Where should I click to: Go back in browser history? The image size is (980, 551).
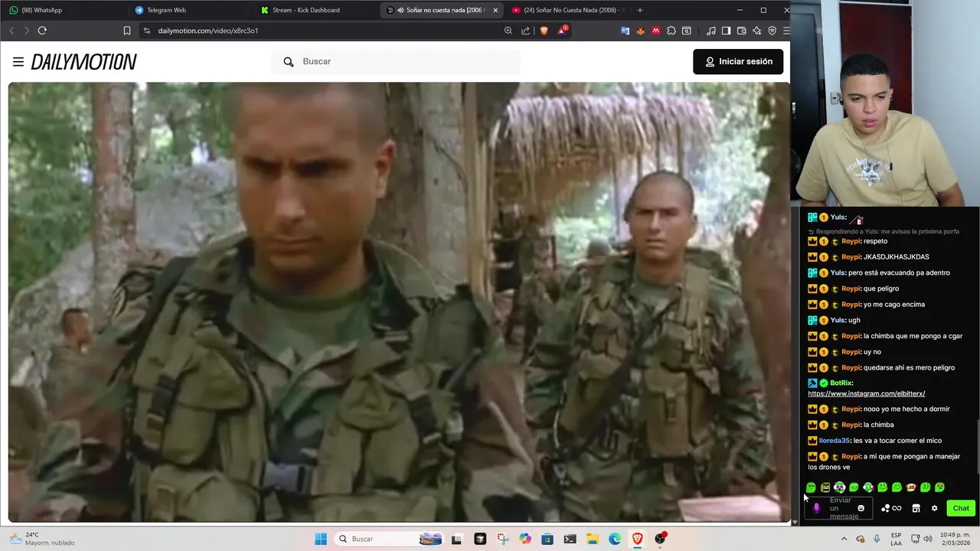tap(11, 31)
